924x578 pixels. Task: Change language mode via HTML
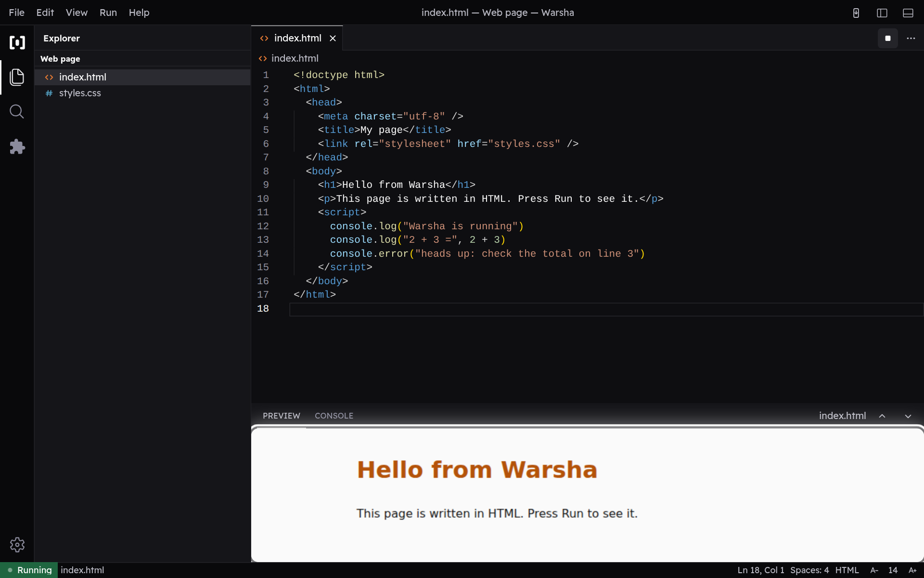847,570
